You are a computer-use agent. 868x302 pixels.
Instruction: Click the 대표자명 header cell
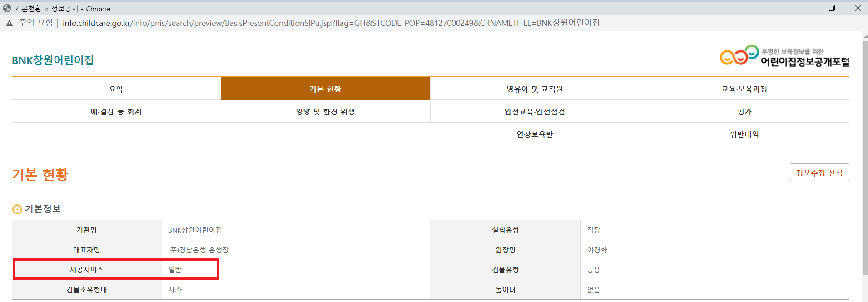[87, 250]
